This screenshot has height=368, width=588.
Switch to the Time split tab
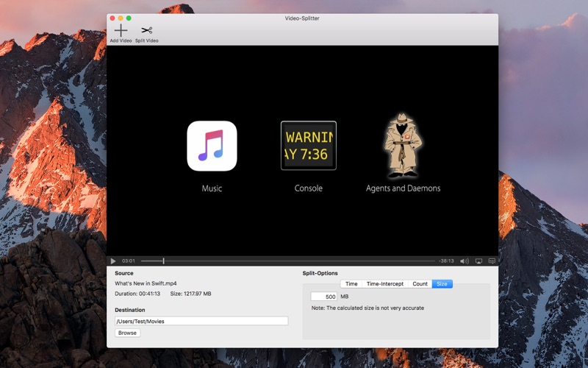[x=351, y=284]
